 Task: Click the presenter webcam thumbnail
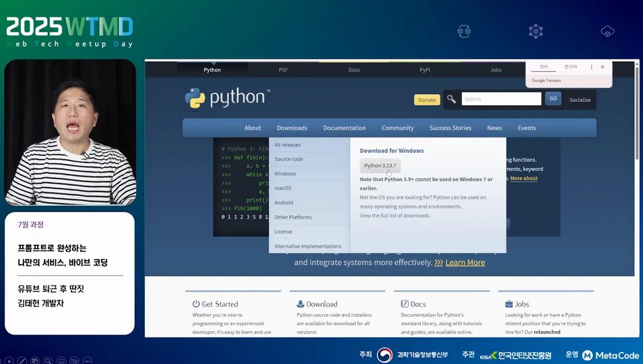pyautogui.click(x=70, y=132)
